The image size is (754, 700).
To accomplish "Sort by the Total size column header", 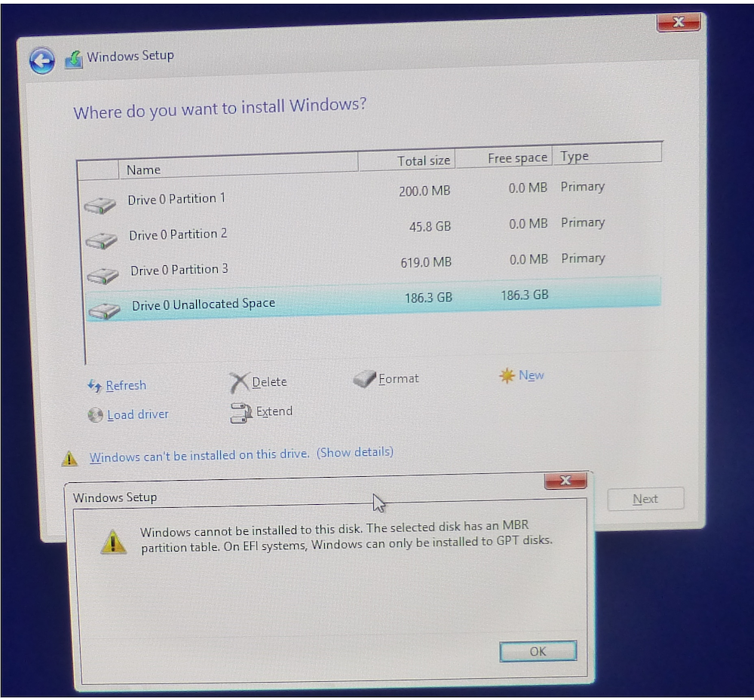I will coord(407,161).
